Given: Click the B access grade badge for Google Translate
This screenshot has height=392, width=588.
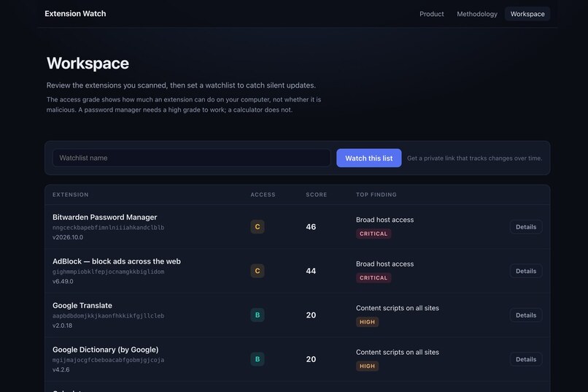Looking at the screenshot, I should click(258, 315).
